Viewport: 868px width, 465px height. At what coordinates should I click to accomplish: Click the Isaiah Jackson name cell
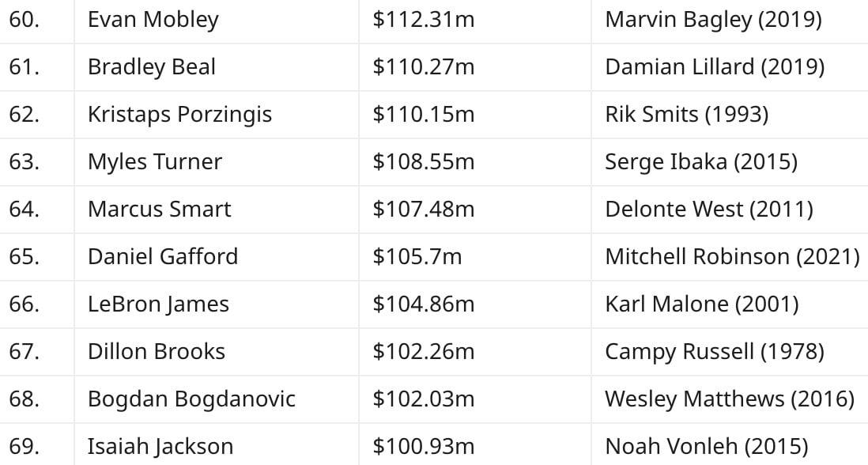point(160,447)
